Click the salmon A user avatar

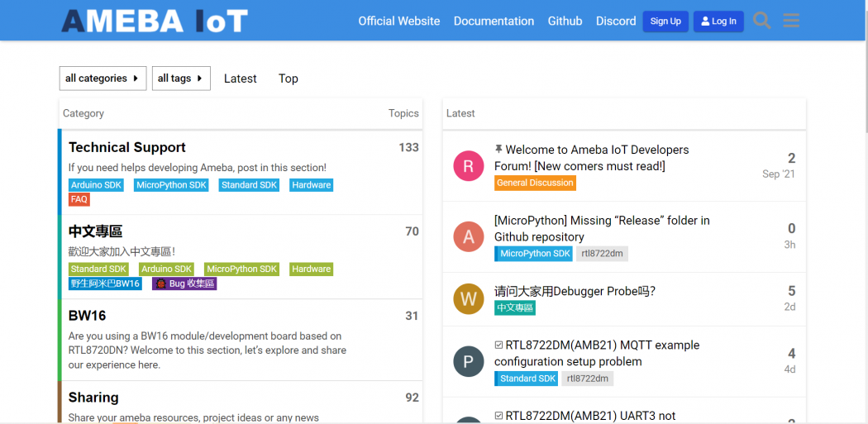pyautogui.click(x=469, y=237)
